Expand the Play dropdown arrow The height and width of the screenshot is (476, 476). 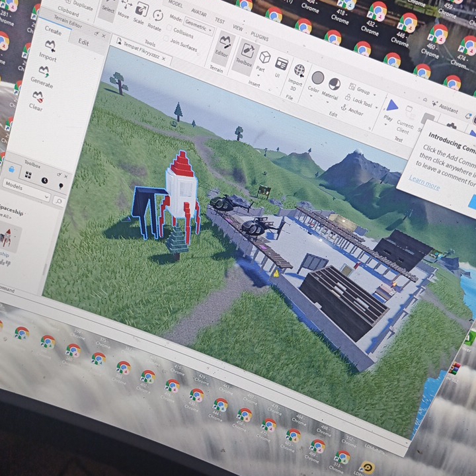pyautogui.click(x=385, y=124)
